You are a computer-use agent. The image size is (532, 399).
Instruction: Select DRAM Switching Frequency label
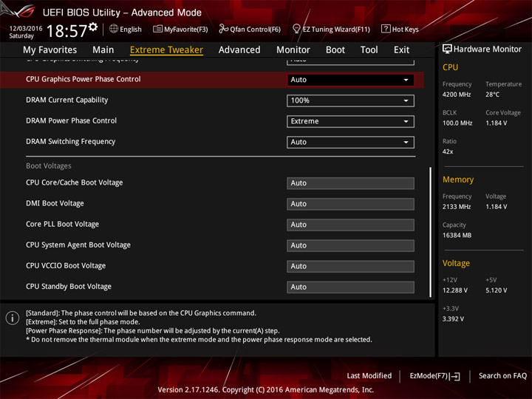click(x=71, y=141)
